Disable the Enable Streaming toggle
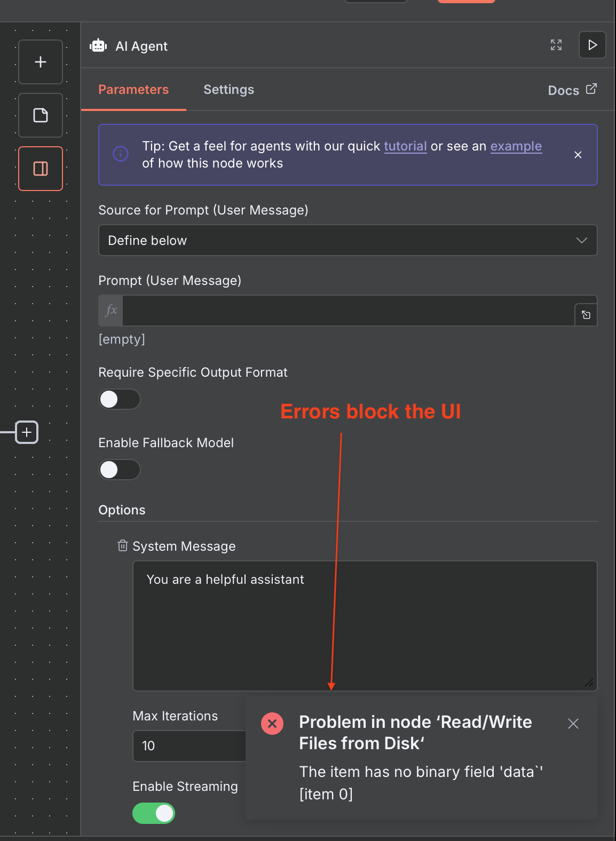Image resolution: width=616 pixels, height=841 pixels. pyautogui.click(x=154, y=813)
